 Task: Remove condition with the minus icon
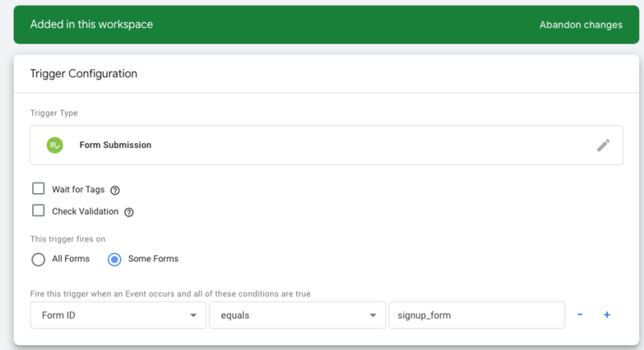[580, 315]
